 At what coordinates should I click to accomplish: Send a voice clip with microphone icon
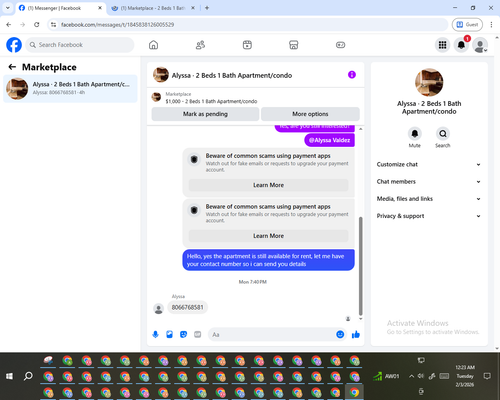pyautogui.click(x=155, y=334)
